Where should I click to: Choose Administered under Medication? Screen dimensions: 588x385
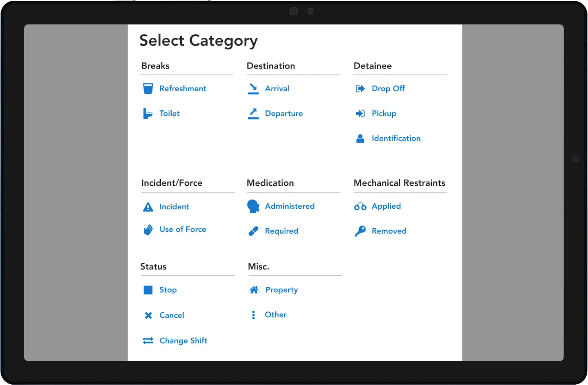290,206
